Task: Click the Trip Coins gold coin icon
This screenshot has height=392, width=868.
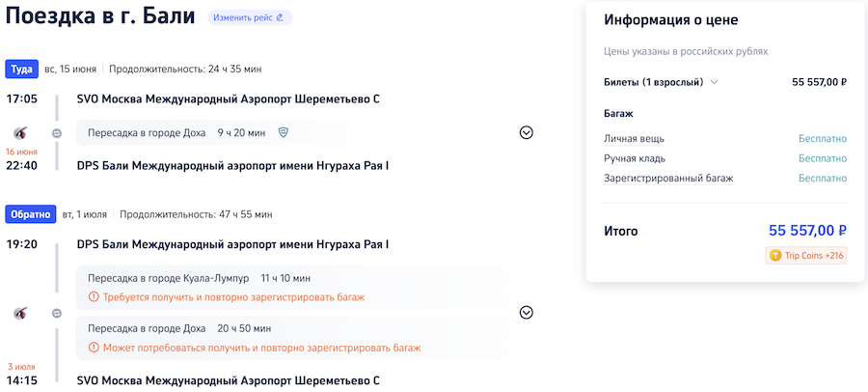Action: coord(774,255)
